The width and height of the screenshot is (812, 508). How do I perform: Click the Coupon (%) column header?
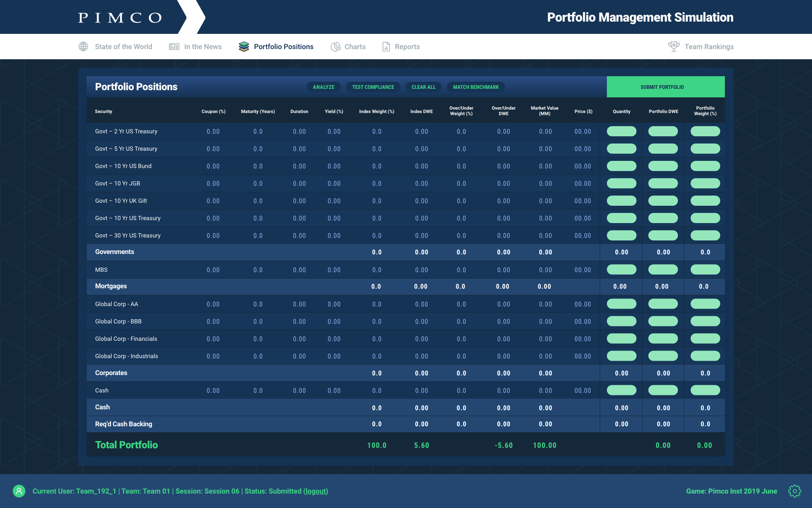click(214, 111)
